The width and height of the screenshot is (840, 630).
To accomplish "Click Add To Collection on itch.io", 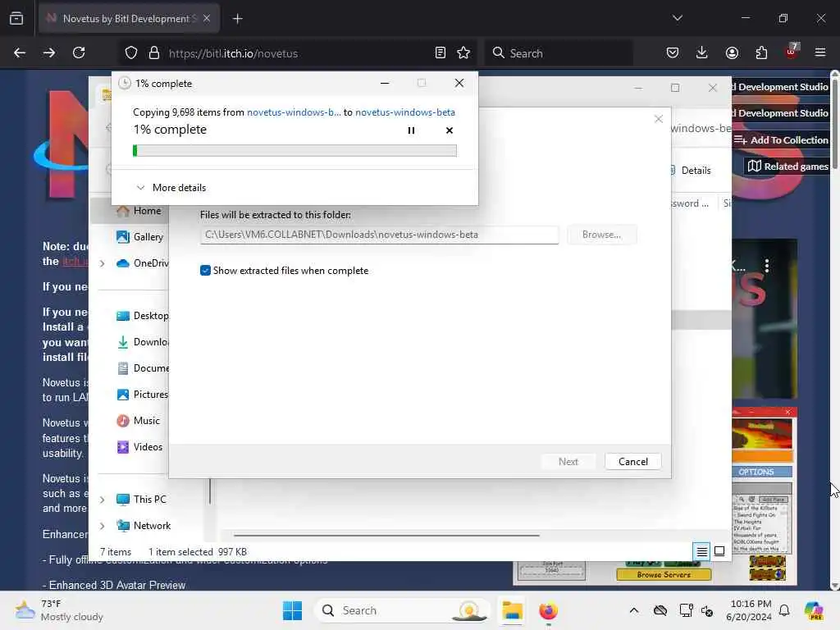I will pyautogui.click(x=781, y=139).
